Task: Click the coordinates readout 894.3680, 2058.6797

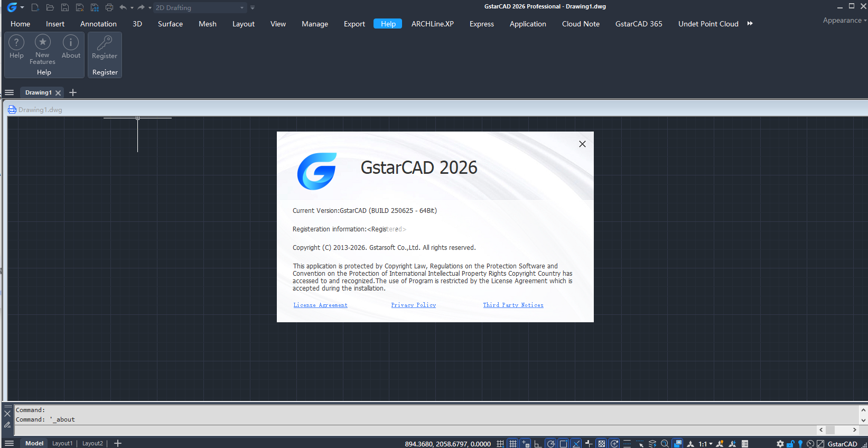Action: tap(448, 444)
